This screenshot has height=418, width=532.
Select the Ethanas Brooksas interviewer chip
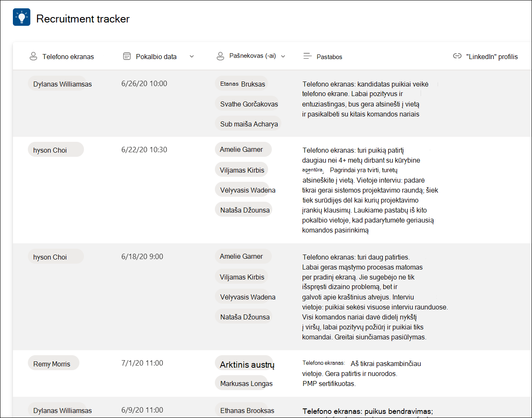[247, 410]
